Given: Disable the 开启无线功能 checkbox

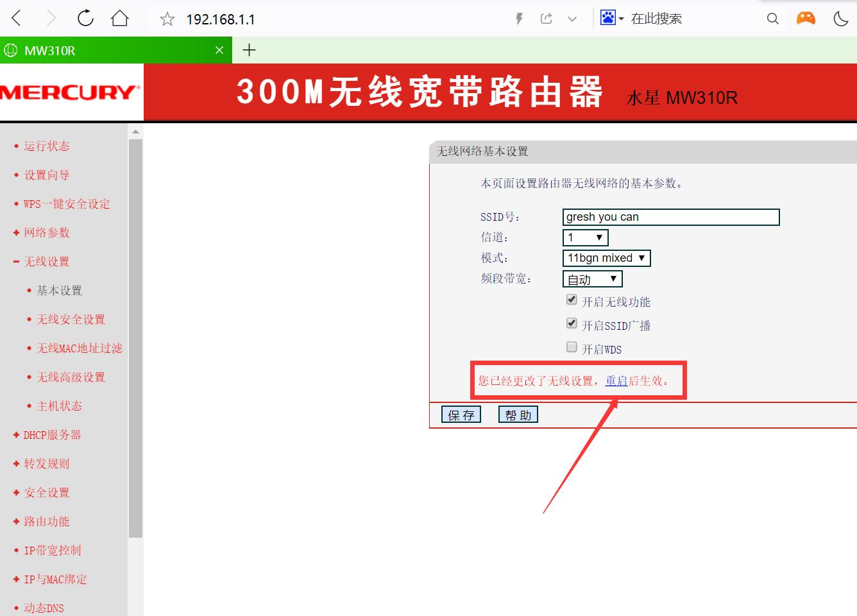Looking at the screenshot, I should click(571, 299).
